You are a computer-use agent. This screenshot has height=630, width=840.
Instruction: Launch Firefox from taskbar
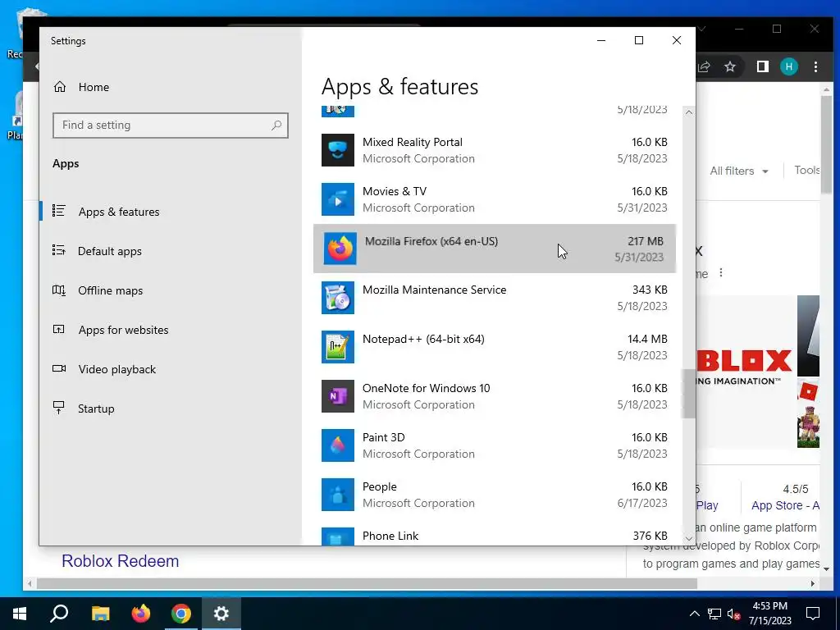[141, 614]
